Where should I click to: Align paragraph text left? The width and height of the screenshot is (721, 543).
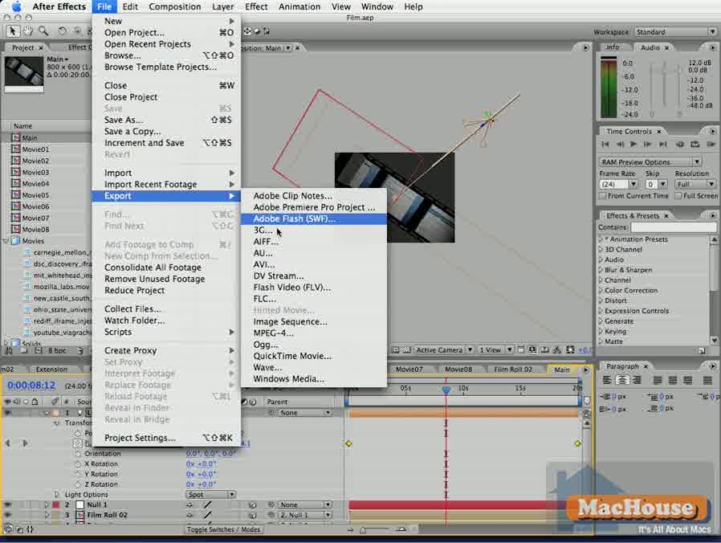[607, 380]
